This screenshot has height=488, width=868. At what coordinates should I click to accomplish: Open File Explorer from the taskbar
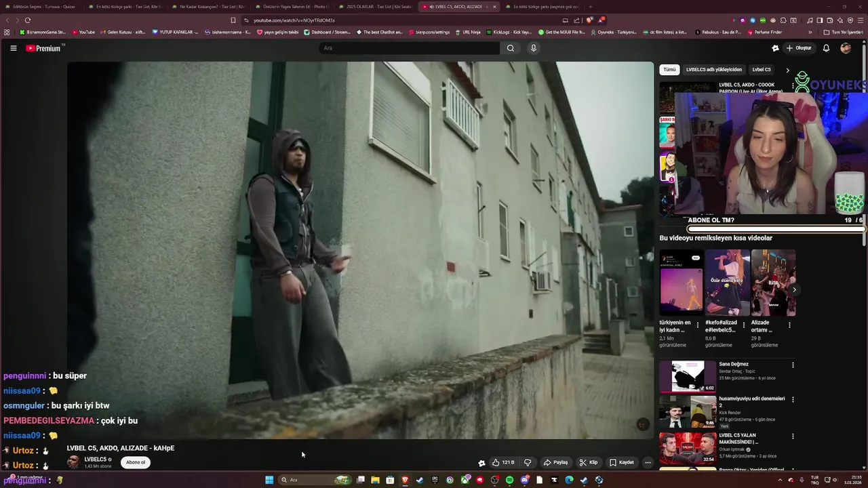375,480
